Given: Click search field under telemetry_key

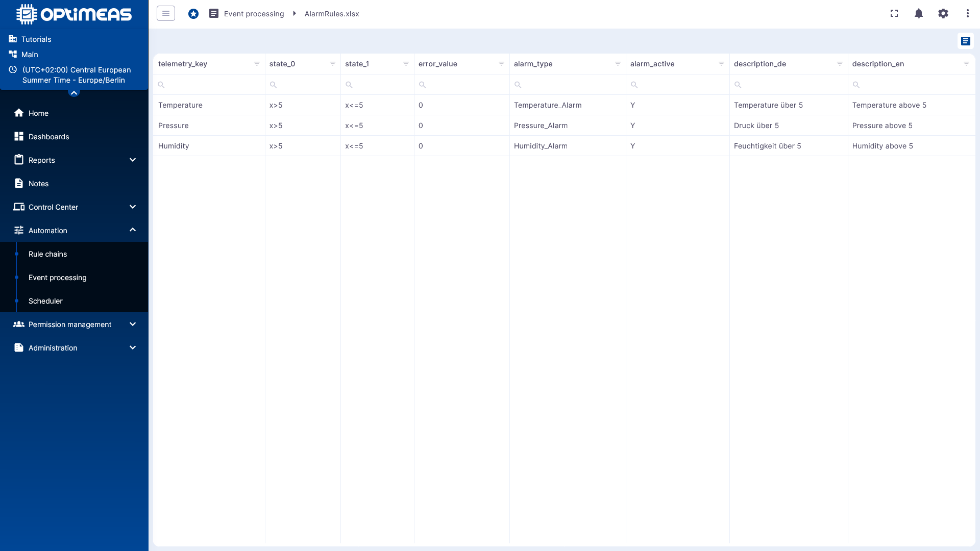Looking at the screenshot, I should 209,85.
